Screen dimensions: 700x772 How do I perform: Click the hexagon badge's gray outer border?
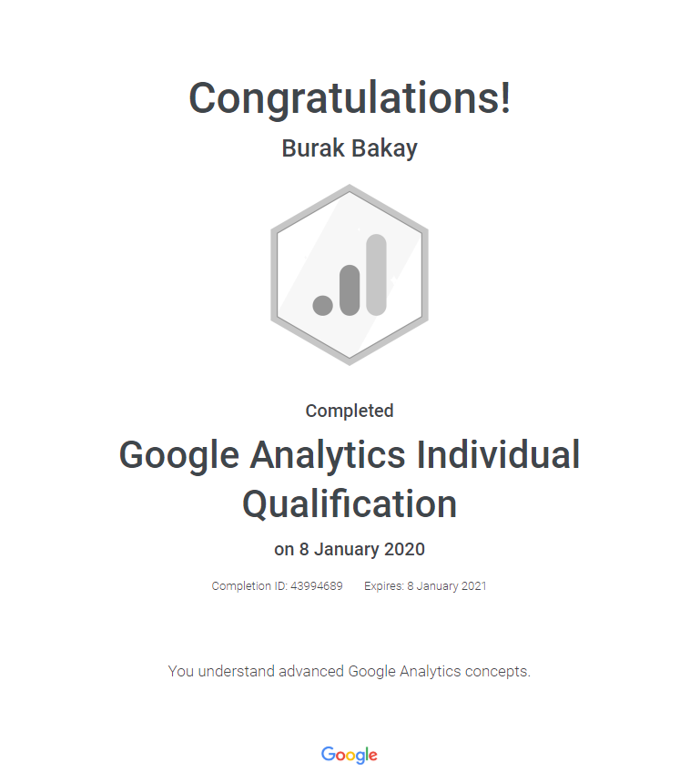click(x=273, y=273)
